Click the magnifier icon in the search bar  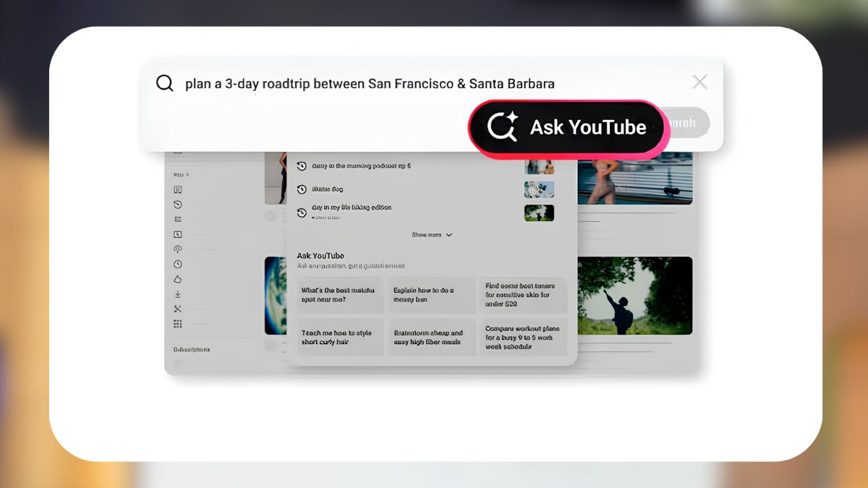pyautogui.click(x=165, y=83)
